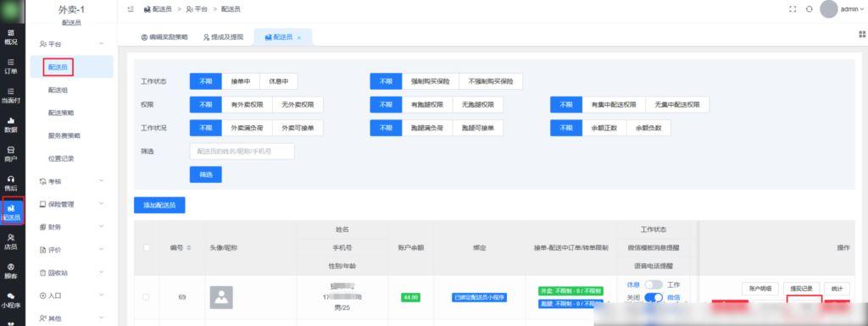Image resolution: width=868 pixels, height=326 pixels.
Task: Select 跑腿可接单 filter option
Action: coord(478,128)
